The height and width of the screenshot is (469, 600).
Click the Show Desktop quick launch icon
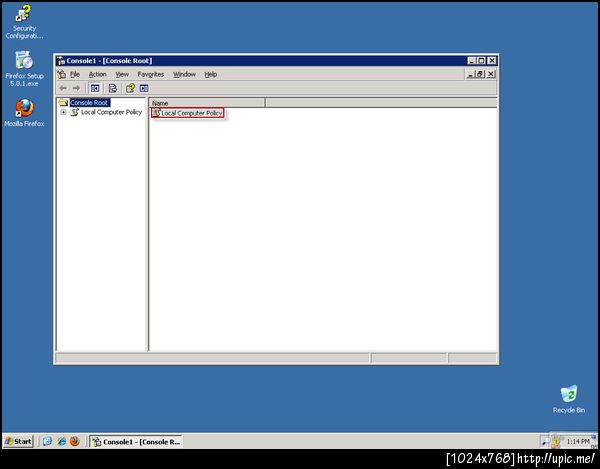pyautogui.click(x=47, y=441)
